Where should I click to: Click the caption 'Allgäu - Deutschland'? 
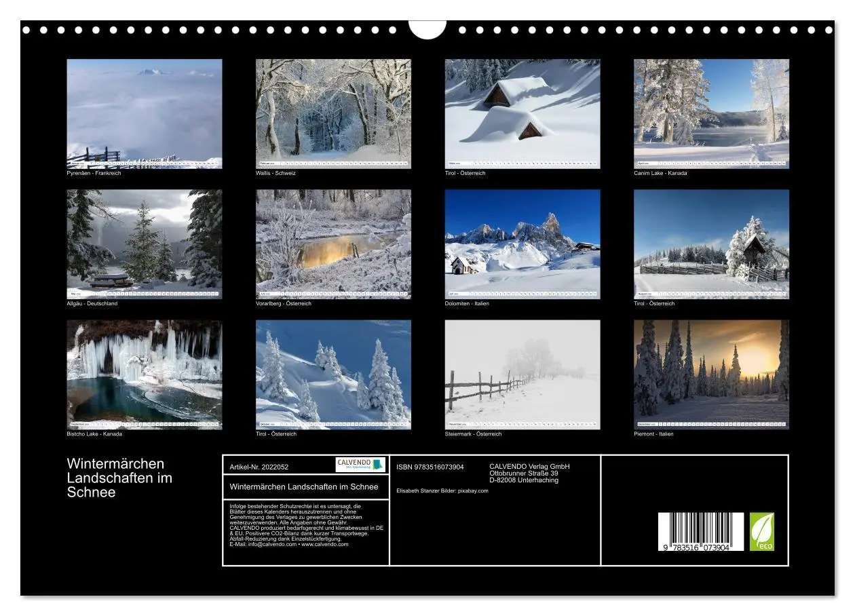(92, 304)
